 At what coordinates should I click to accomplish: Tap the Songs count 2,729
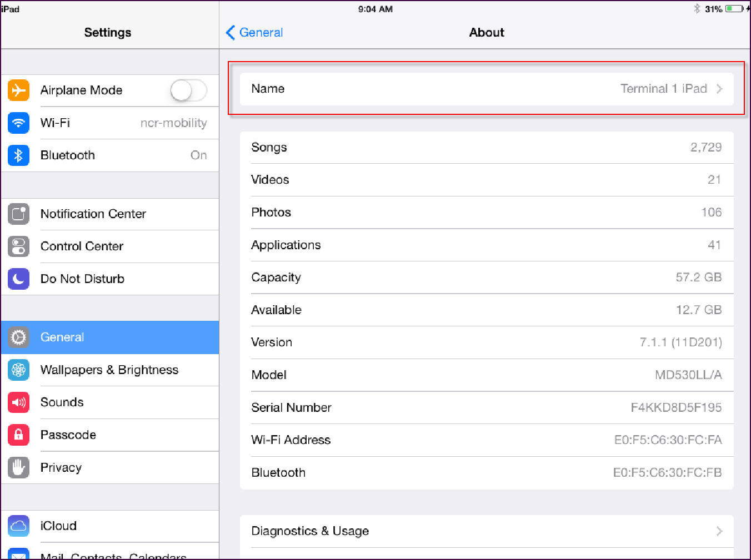pos(706,148)
